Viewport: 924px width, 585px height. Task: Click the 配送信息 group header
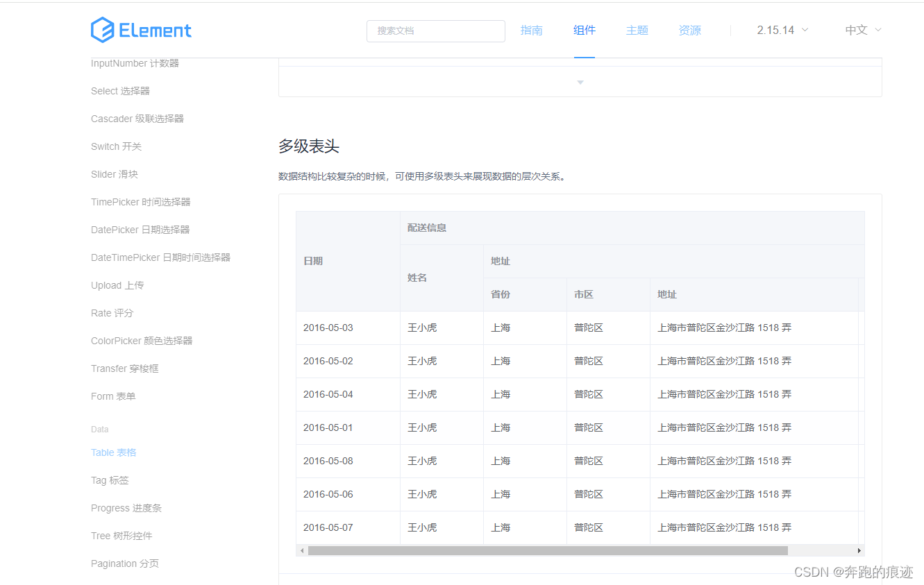pyautogui.click(x=632, y=228)
